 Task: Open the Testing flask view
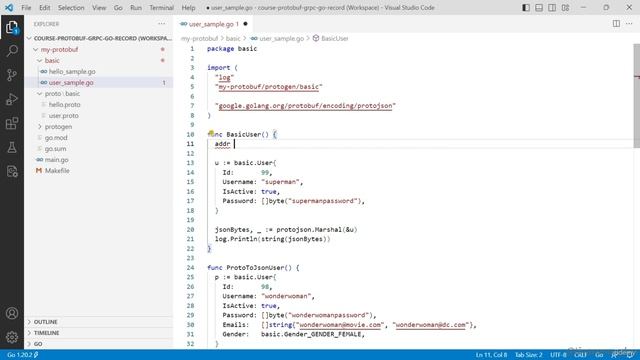(x=12, y=147)
